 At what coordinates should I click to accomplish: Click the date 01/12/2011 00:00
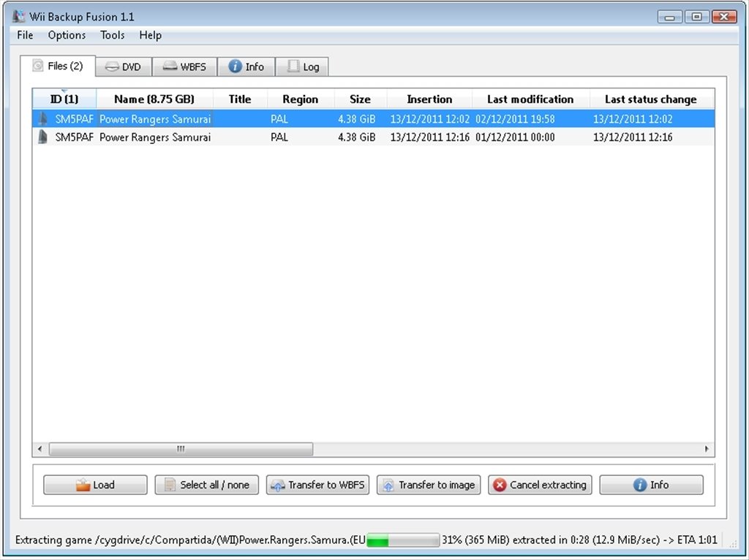point(515,137)
